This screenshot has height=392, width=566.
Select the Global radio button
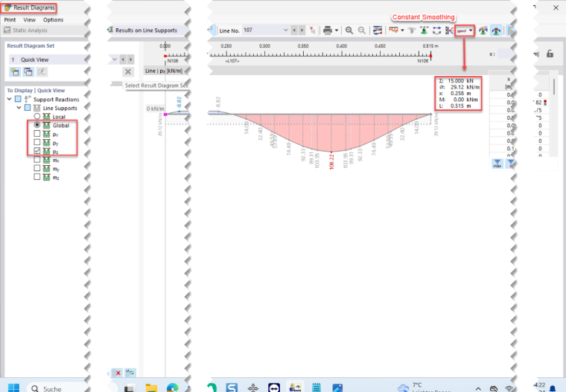point(36,125)
